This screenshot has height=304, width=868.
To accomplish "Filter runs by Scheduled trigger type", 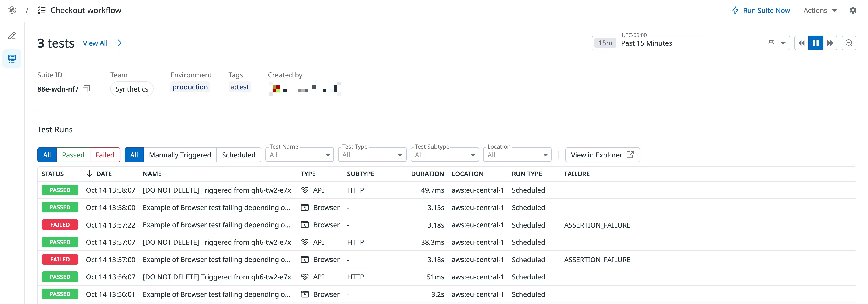I will 239,155.
